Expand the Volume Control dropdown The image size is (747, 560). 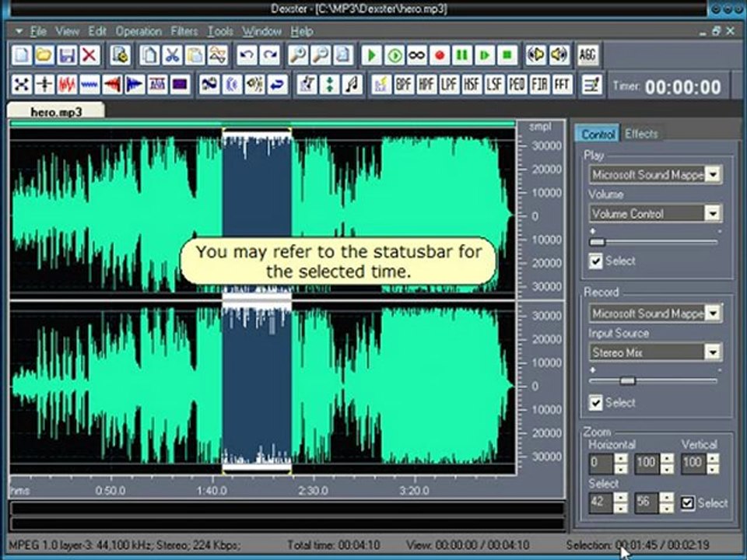pos(713,213)
